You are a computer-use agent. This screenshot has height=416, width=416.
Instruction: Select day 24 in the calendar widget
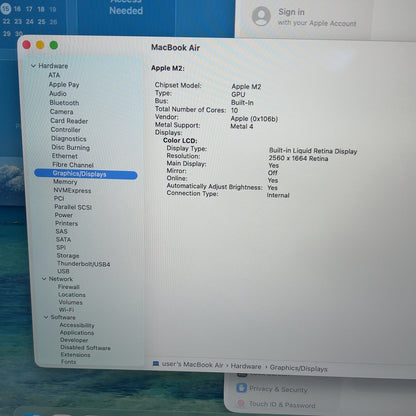click(x=30, y=22)
